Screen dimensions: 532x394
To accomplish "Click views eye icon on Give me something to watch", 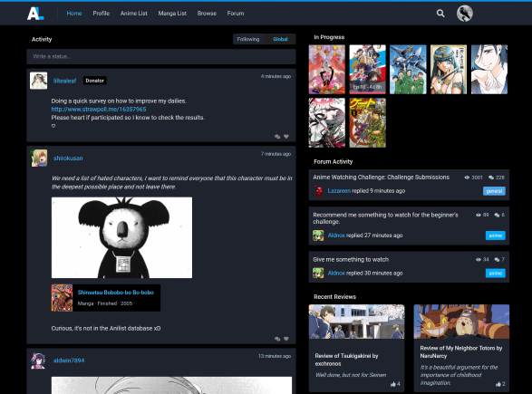I will click(x=479, y=260).
